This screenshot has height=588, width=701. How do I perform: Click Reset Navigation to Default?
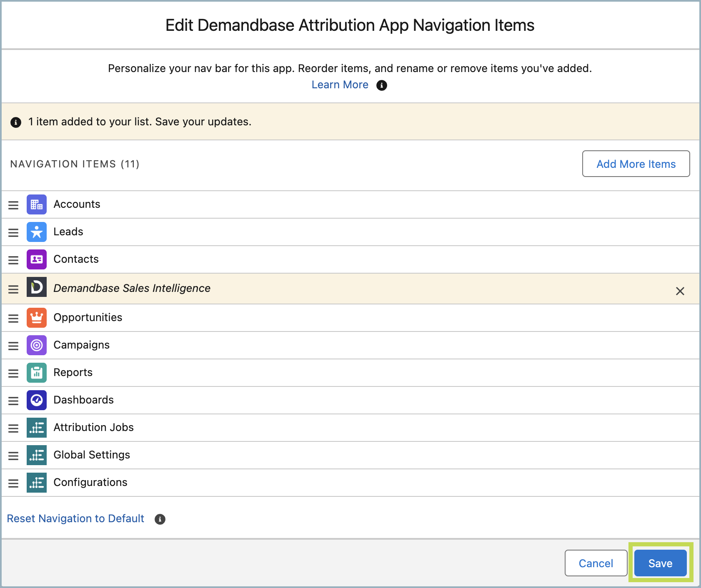tap(75, 518)
